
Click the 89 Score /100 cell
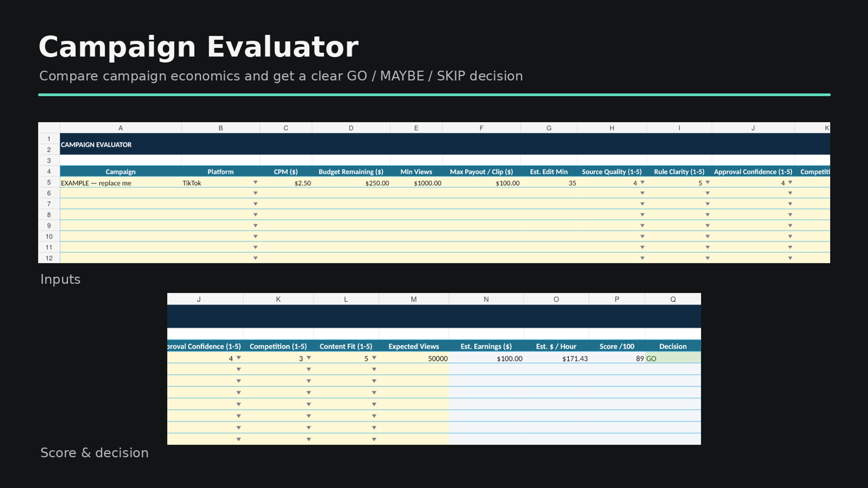617,358
